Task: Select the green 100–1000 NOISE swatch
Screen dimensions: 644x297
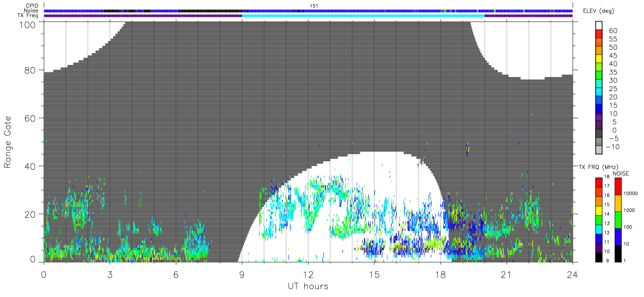Action: coord(619,220)
